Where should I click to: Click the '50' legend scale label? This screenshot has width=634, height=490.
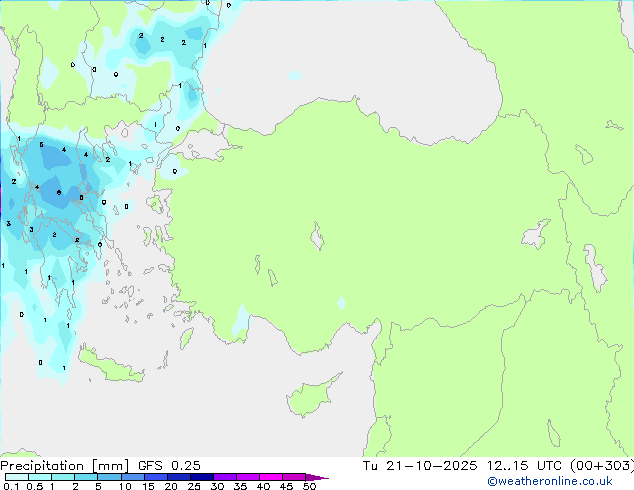coord(310,486)
